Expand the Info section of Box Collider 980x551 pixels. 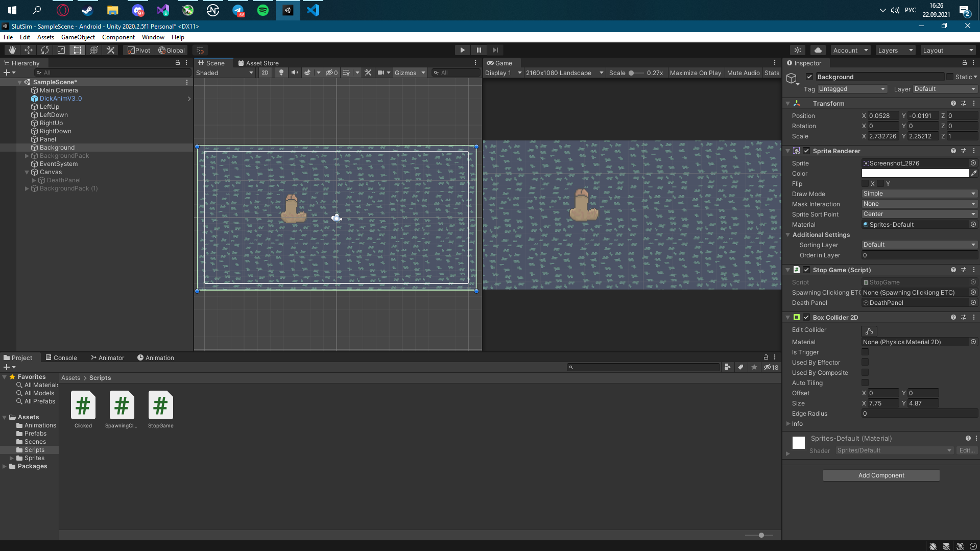click(x=788, y=423)
